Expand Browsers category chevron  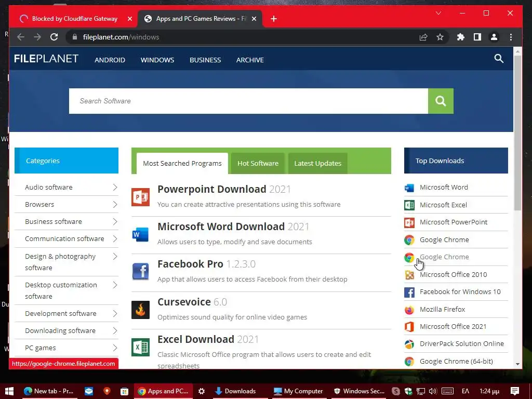click(x=115, y=205)
